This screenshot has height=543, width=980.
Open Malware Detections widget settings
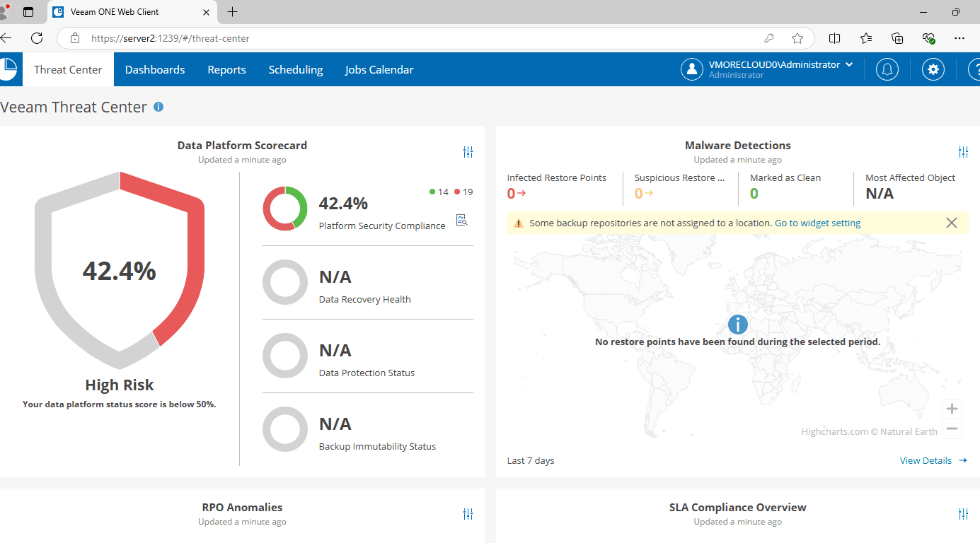(x=963, y=151)
